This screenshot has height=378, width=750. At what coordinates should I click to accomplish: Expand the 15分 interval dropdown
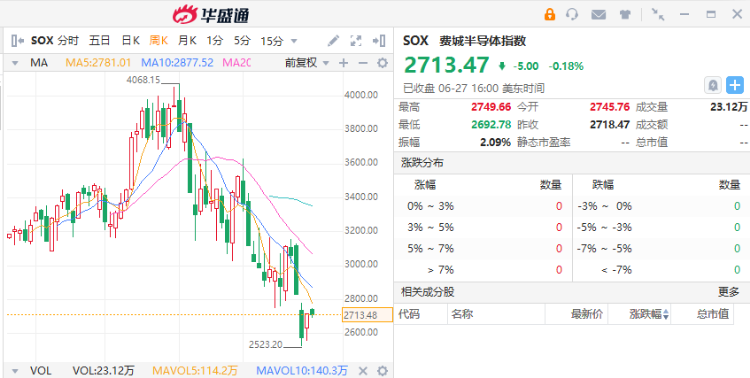(294, 41)
